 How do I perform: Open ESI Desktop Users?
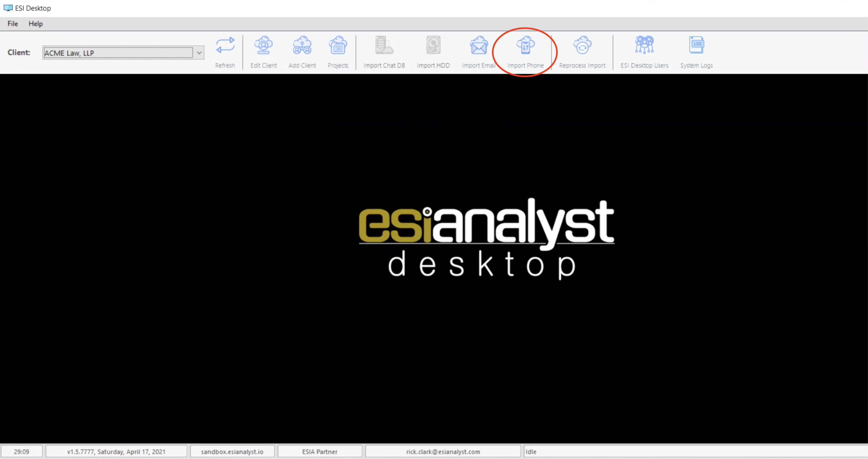click(x=644, y=52)
